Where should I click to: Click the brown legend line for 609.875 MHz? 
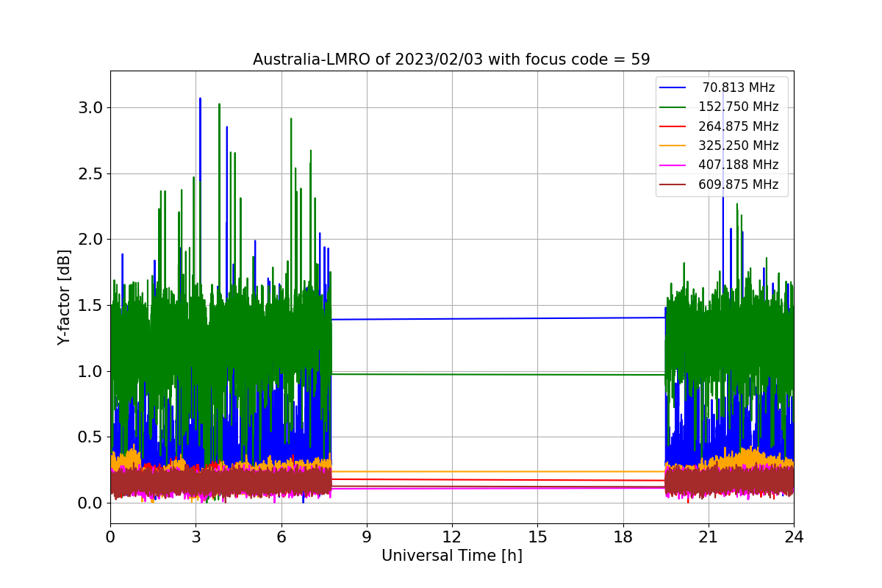tap(673, 185)
